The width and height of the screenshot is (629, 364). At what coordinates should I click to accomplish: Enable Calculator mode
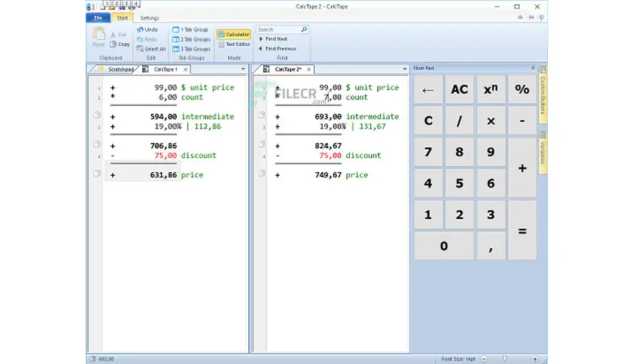[x=234, y=35]
